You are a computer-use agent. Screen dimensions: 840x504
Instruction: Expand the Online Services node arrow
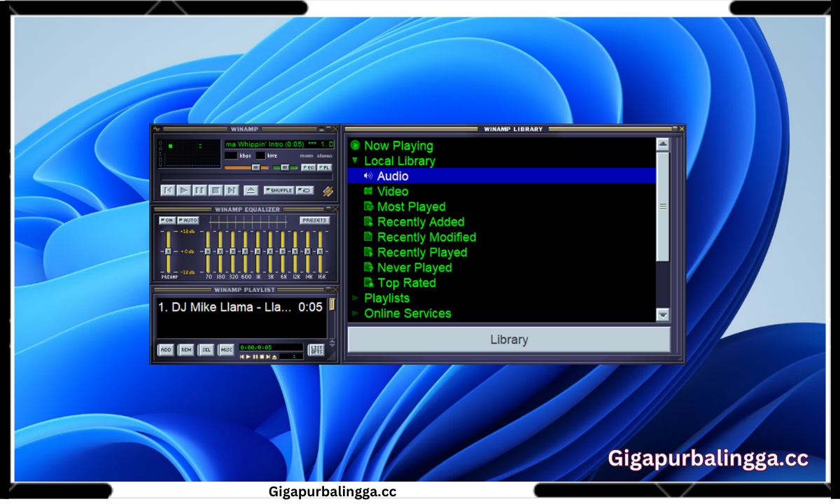(356, 314)
